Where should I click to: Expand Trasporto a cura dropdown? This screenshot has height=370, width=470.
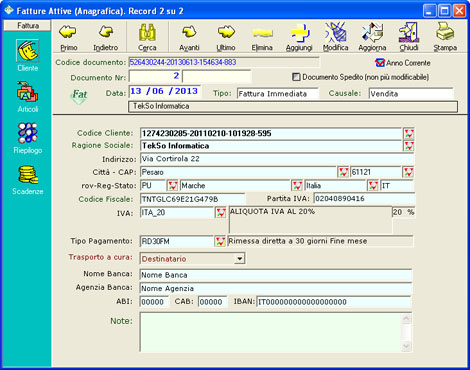239,259
